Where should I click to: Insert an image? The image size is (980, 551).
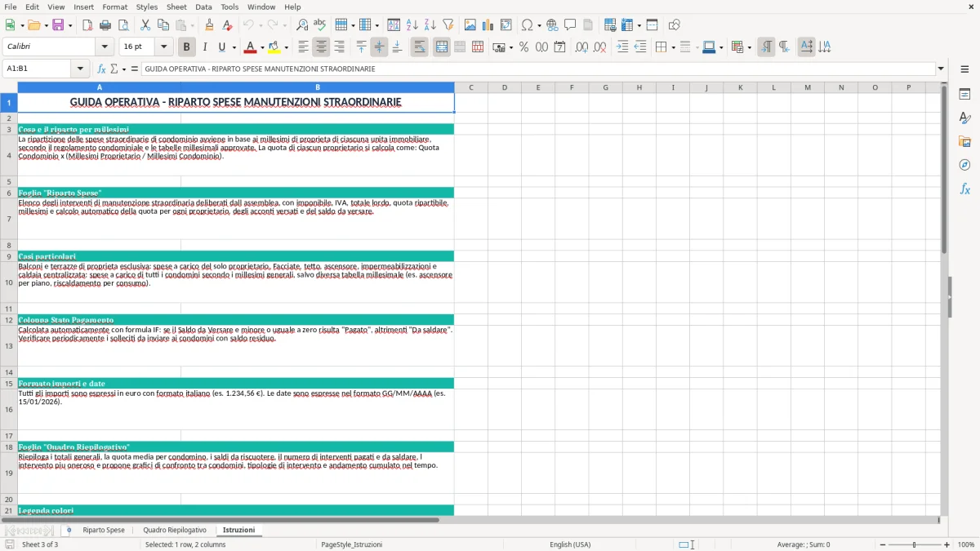470,25
